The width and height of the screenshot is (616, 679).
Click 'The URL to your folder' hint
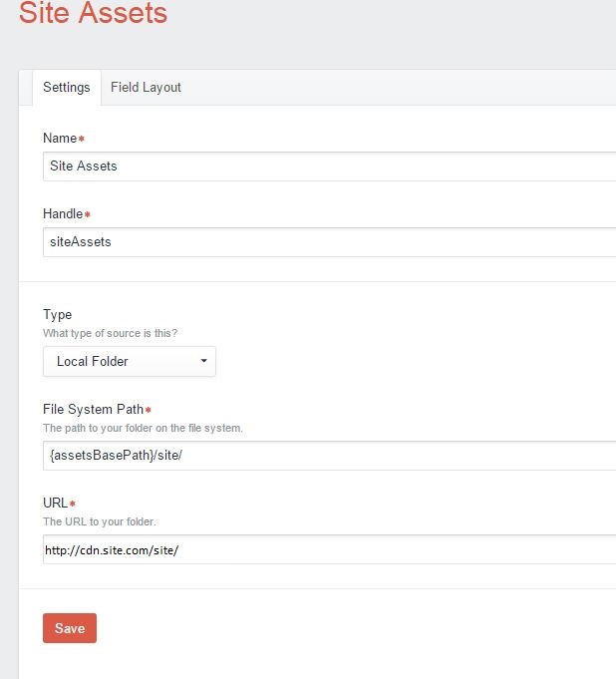100,521
